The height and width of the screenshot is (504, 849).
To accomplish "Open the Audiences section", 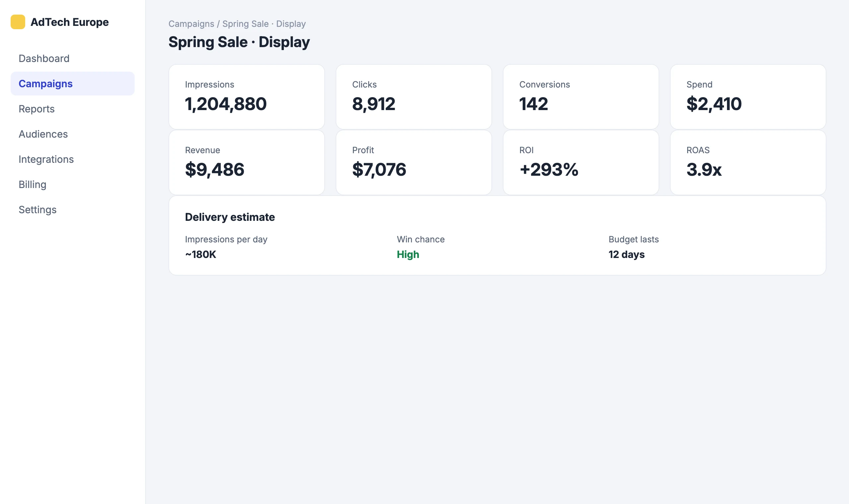I will pos(73,134).
